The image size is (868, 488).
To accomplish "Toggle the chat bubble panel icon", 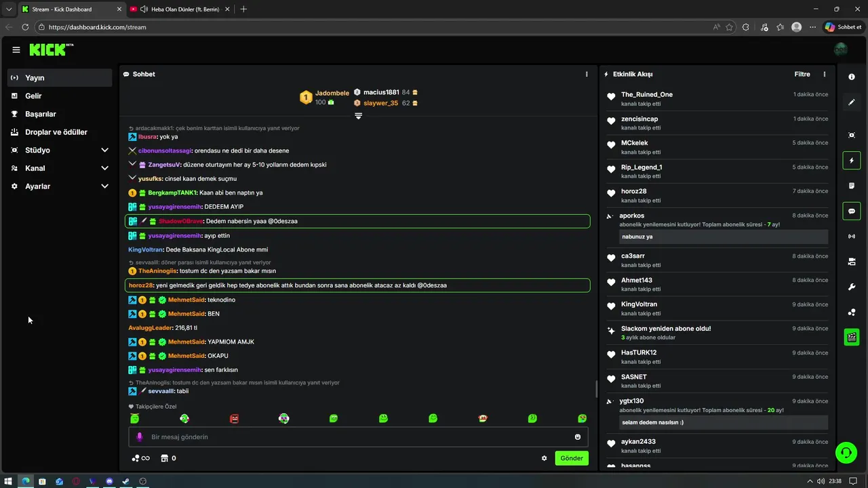I will coord(852,211).
